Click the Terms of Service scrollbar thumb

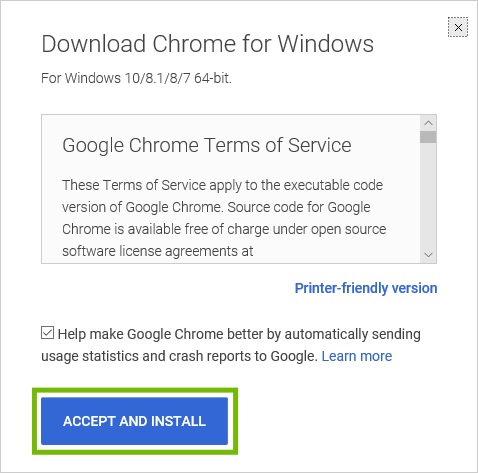428,137
